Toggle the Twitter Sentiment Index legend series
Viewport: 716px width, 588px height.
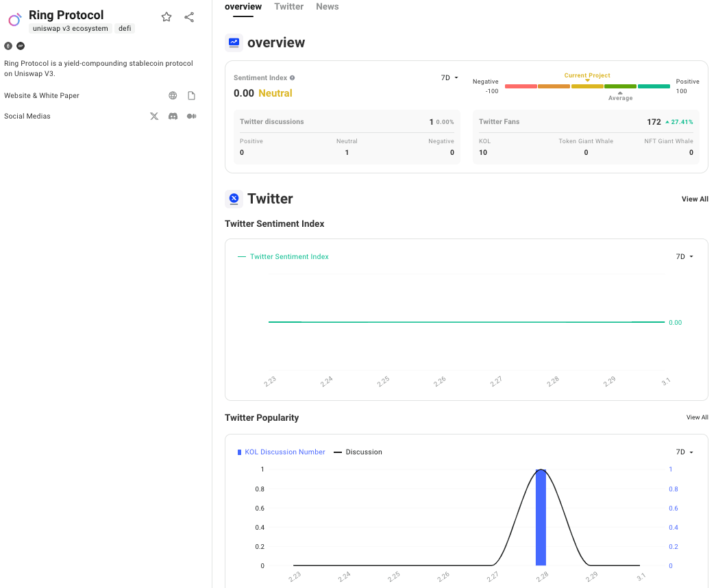283,257
